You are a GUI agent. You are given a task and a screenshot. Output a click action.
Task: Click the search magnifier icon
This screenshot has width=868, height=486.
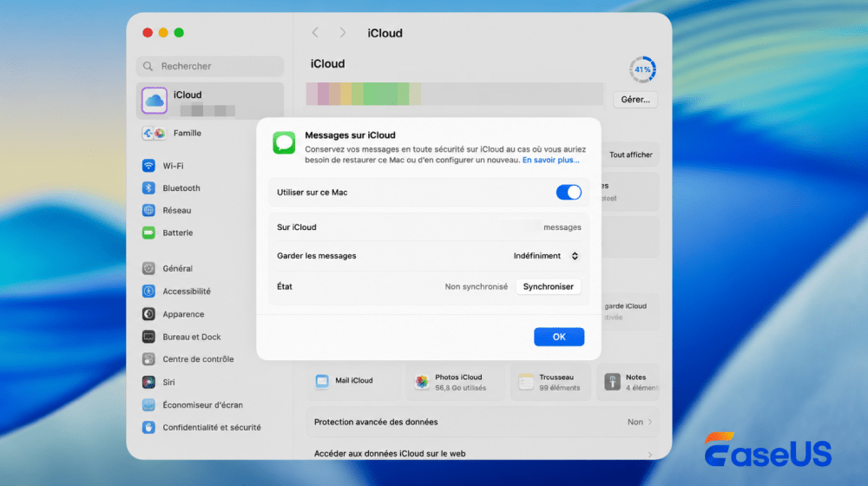click(x=148, y=67)
